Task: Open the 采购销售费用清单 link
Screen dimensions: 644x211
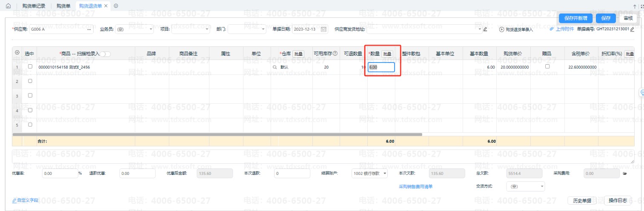Action: point(415,186)
